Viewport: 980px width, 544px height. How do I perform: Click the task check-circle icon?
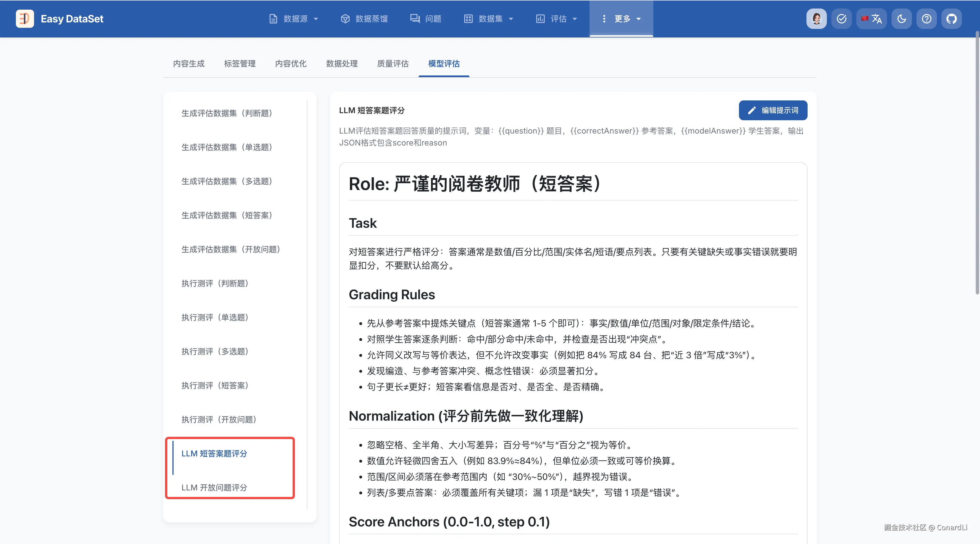click(842, 19)
